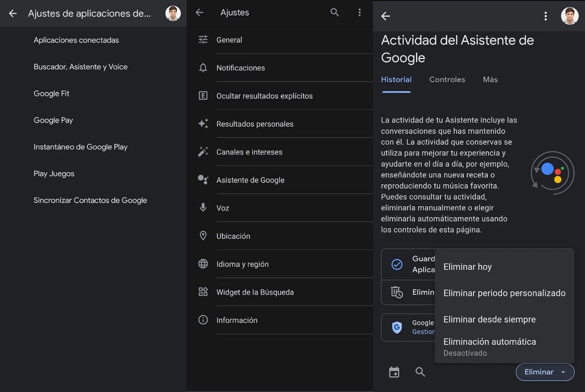The width and height of the screenshot is (585, 392).
Task: Click the Resultados personales sparkle icon
Action: [x=203, y=124]
